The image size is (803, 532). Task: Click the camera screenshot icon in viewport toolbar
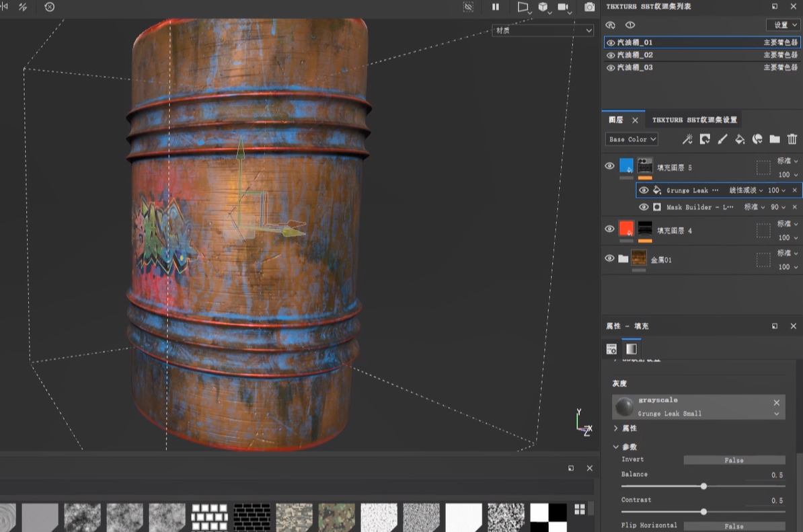(589, 7)
